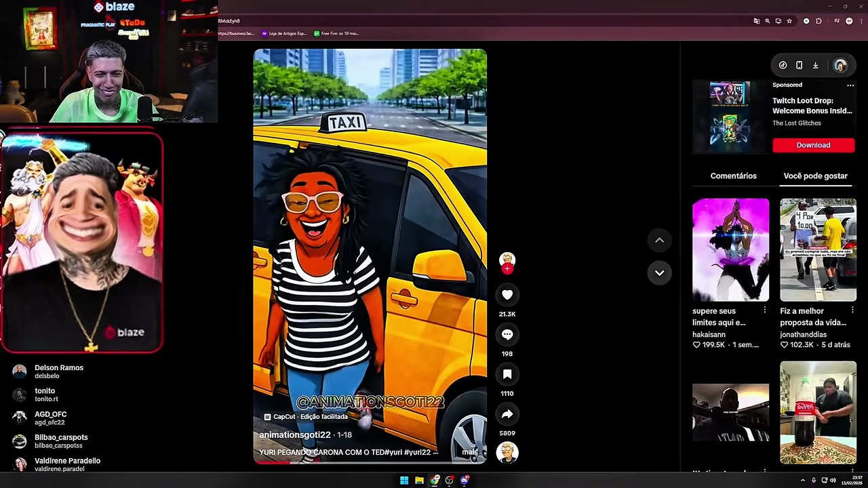Viewport: 868px width, 488px height.
Task: Open the Coca-Cola bottle video thumbnail
Action: pos(818,413)
